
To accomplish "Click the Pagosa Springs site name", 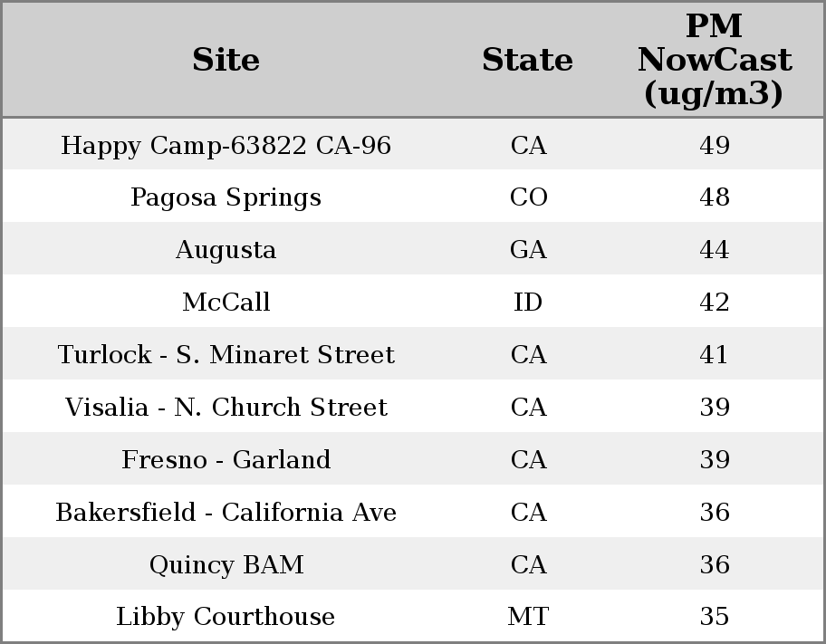I will click(226, 197).
